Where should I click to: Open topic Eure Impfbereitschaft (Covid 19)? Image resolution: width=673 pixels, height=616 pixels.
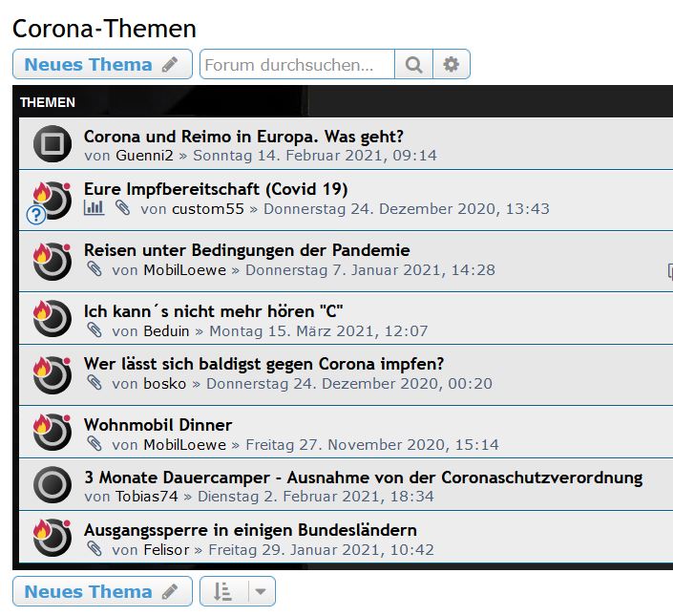(216, 189)
